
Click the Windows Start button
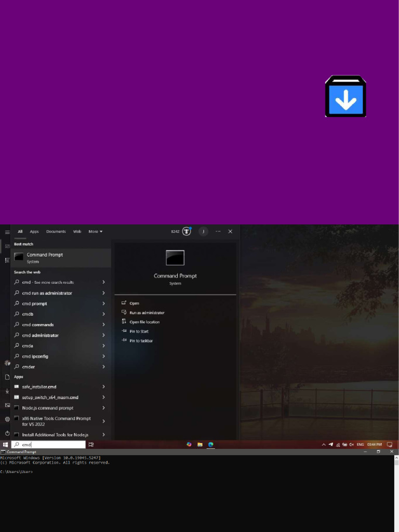6,445
